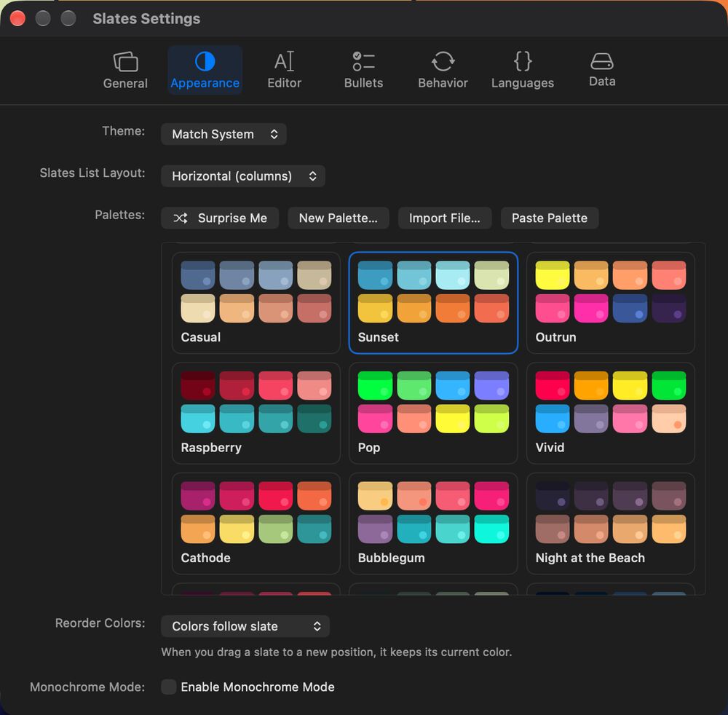Open the Languages curly-braces icon
The height and width of the screenshot is (715, 728).
(x=522, y=61)
